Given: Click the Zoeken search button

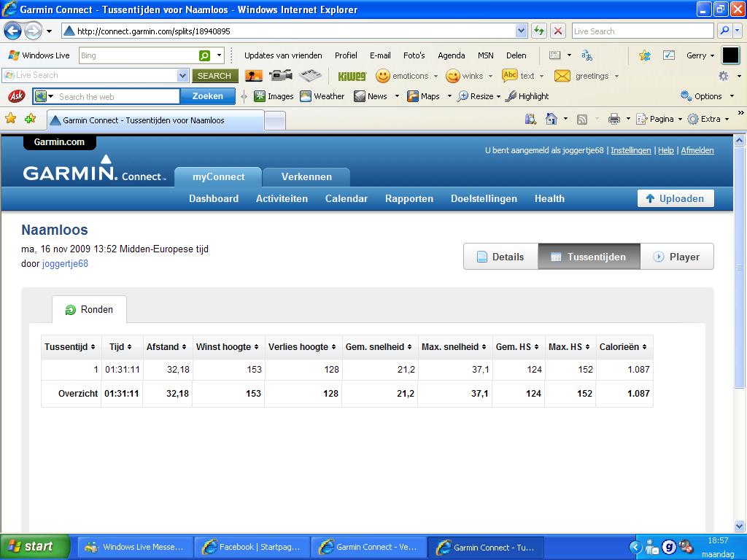Looking at the screenshot, I should pyautogui.click(x=208, y=96).
